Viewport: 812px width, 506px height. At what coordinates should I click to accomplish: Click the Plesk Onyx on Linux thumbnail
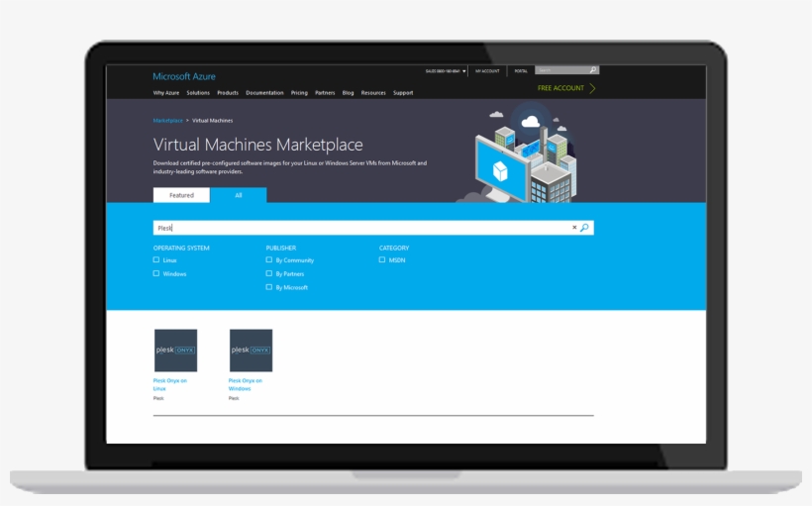tap(175, 351)
